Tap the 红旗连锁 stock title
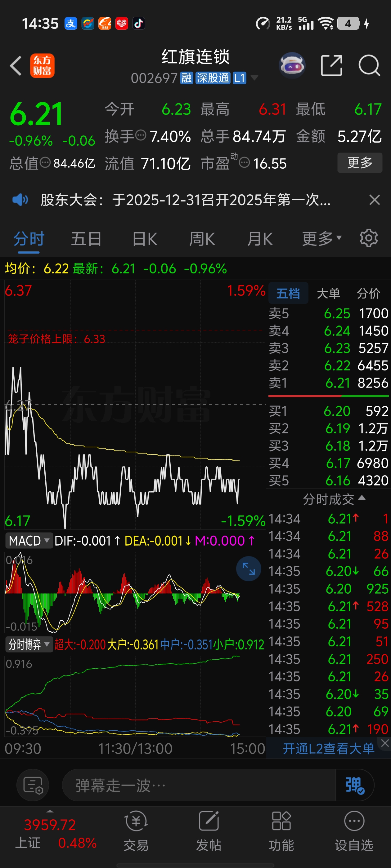Screen dimensions: 391x868 point(195,56)
